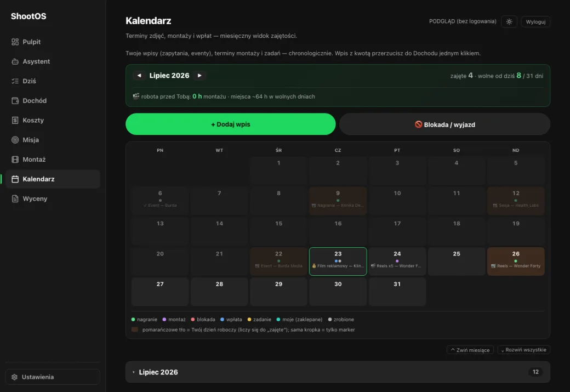Expand the Lipiec 2026 list section

(x=338, y=372)
